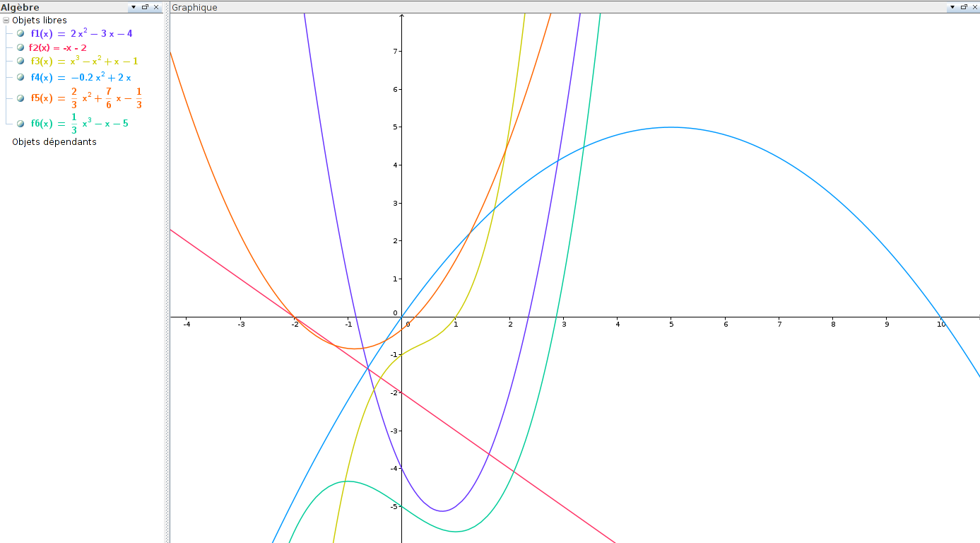The width and height of the screenshot is (980, 543).
Task: Hide the f2(x) line using its sphere
Action: [20, 47]
